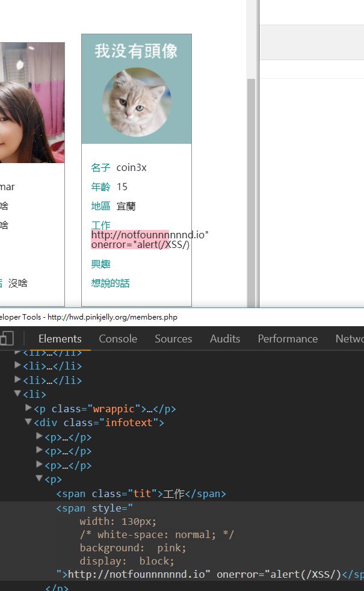Screen dimensions: 364x591
Task: Expand the third collapsed p inside infotext
Action: pos(40,465)
